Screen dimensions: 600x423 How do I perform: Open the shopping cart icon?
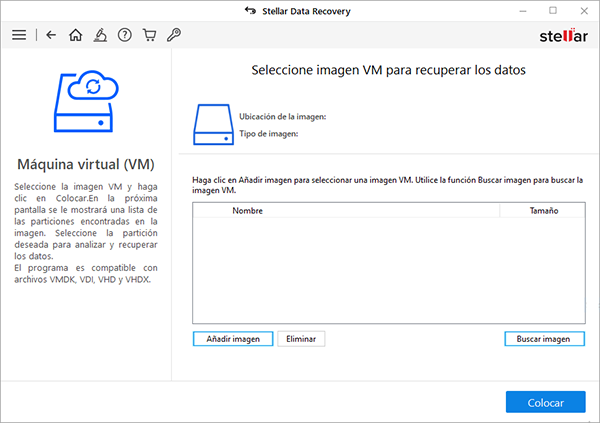click(149, 35)
